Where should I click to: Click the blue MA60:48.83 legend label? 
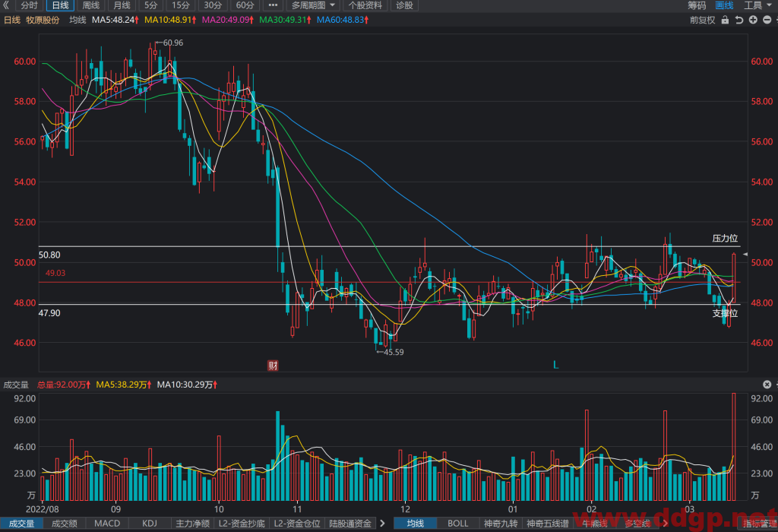343,20
